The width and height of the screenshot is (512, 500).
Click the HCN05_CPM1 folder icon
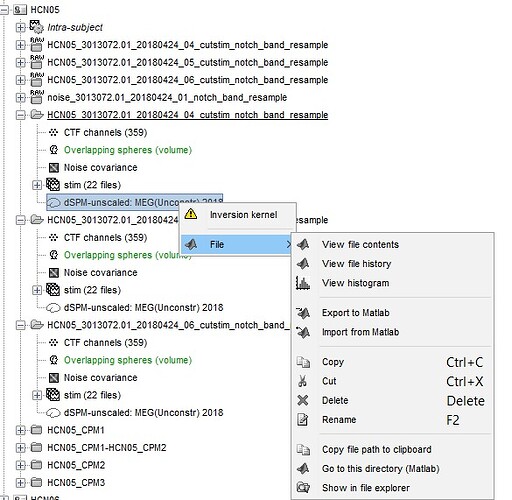pos(36,430)
